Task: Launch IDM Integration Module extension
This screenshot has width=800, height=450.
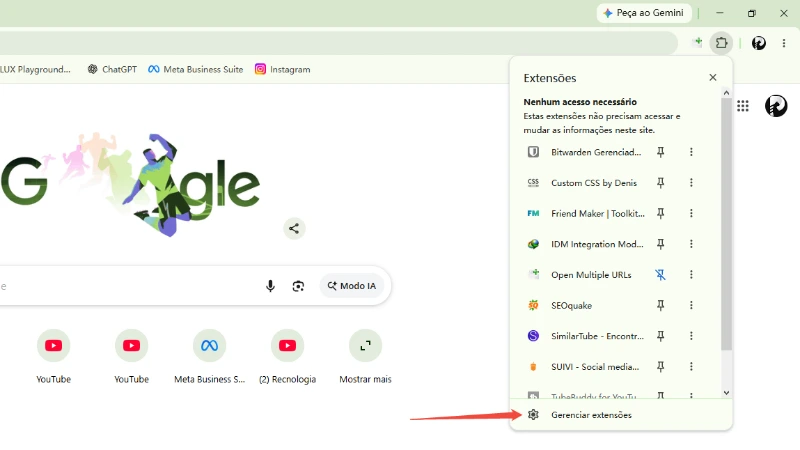Action: 584,244
